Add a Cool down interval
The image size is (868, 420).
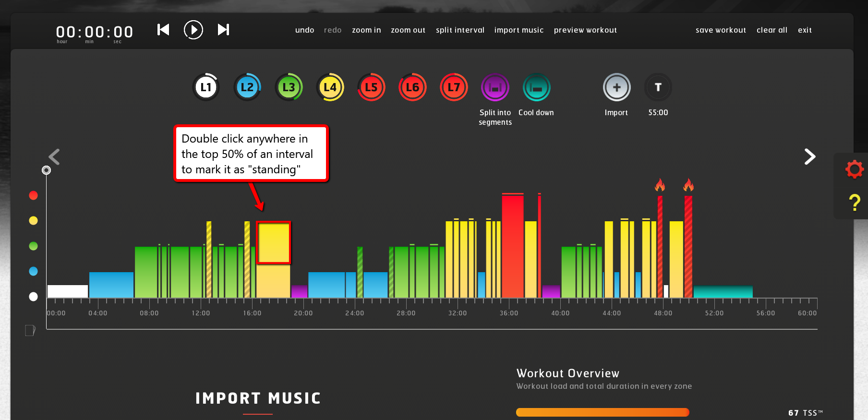pos(536,87)
